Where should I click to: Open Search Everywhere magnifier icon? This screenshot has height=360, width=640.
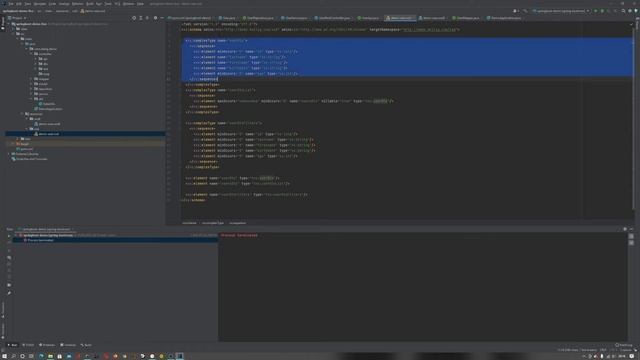pos(623,11)
